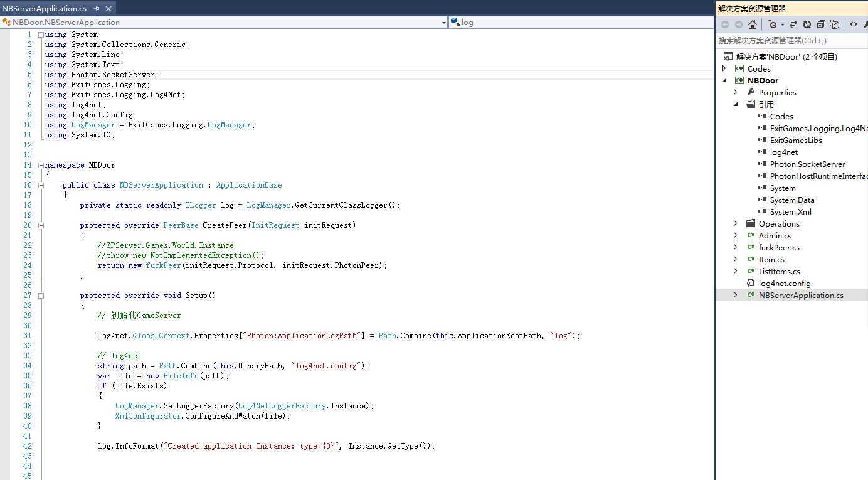Collapse the CreatePeer method block

[41, 225]
